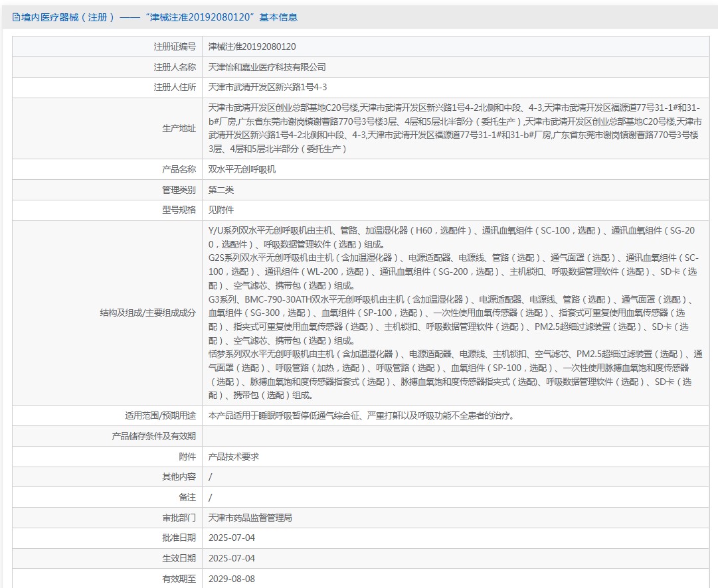This screenshot has width=718, height=588.
Task: Click the 见附件 model specification value
Action: click(221, 210)
